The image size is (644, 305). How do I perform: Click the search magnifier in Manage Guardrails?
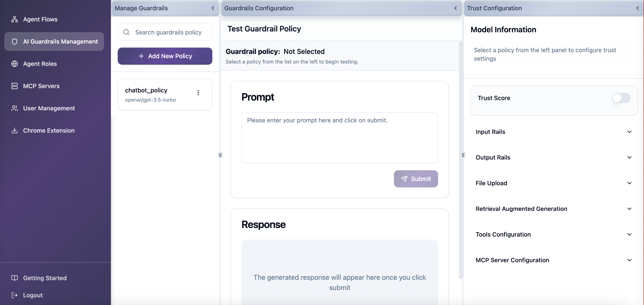click(x=127, y=32)
